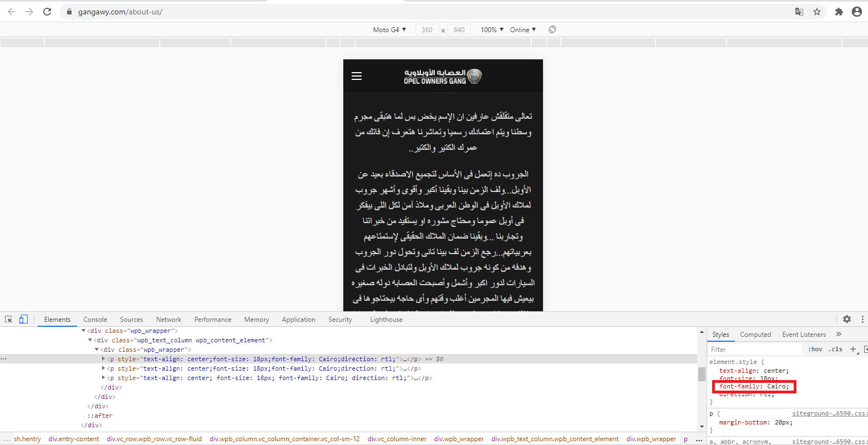Reload the gangawy.com page
The width and height of the screenshot is (868, 445).
48,11
